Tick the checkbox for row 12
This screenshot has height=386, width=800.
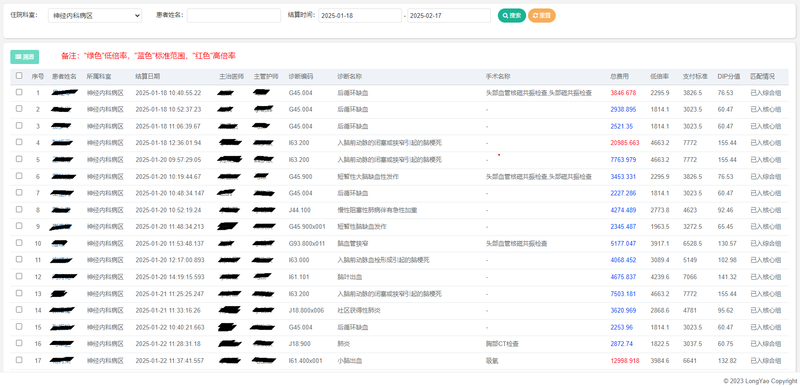(x=19, y=276)
